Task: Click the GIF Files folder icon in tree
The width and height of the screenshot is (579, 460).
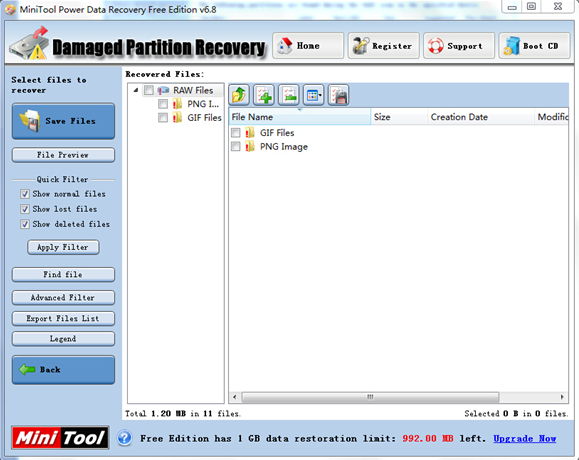Action: (177, 118)
